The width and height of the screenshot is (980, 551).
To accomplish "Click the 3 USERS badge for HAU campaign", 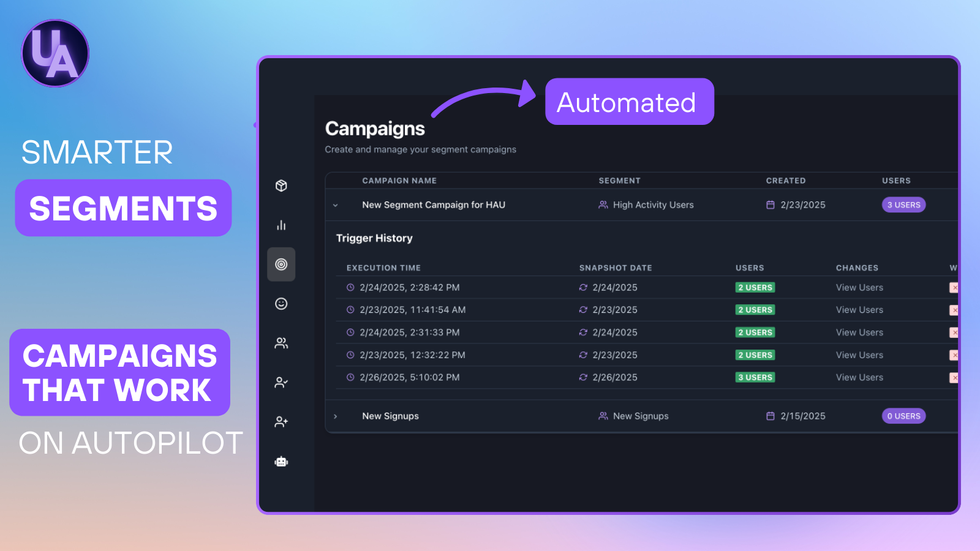I will (903, 204).
